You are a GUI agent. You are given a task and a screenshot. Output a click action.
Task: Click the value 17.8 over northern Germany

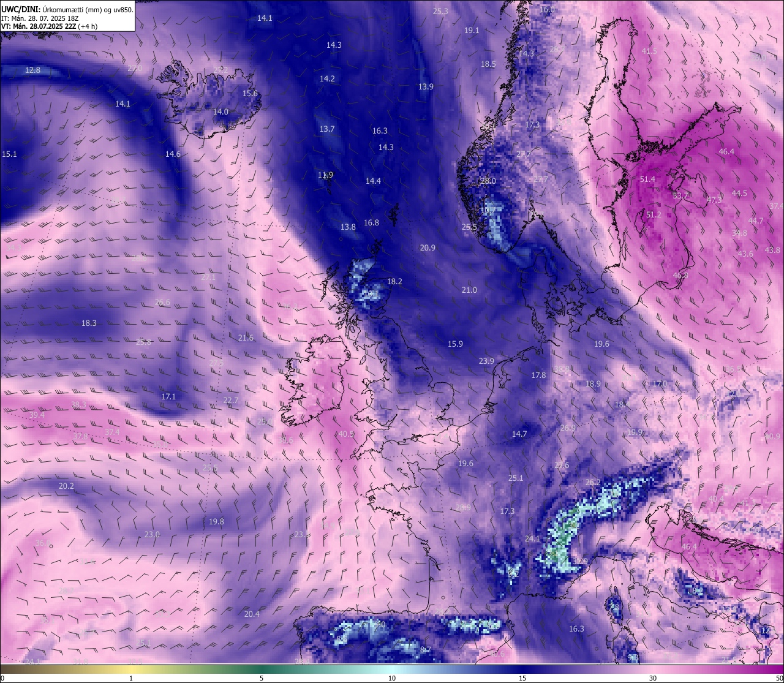pos(538,375)
